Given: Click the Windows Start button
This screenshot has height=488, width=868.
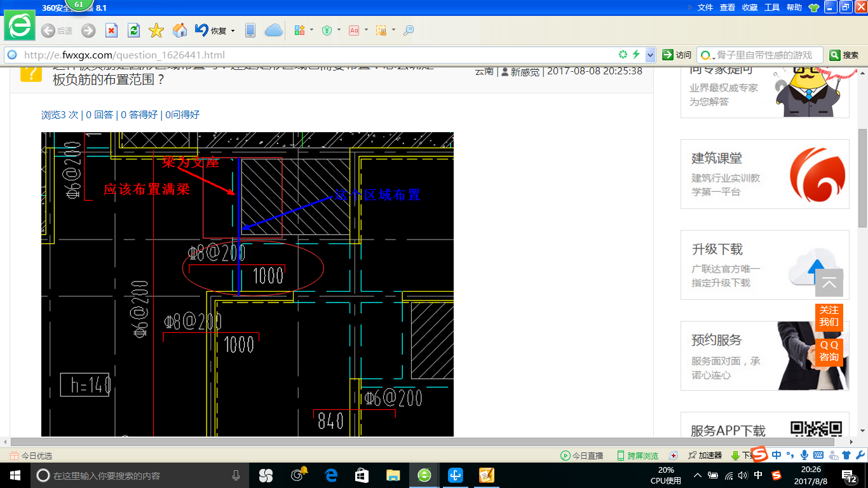Looking at the screenshot, I should point(15,475).
